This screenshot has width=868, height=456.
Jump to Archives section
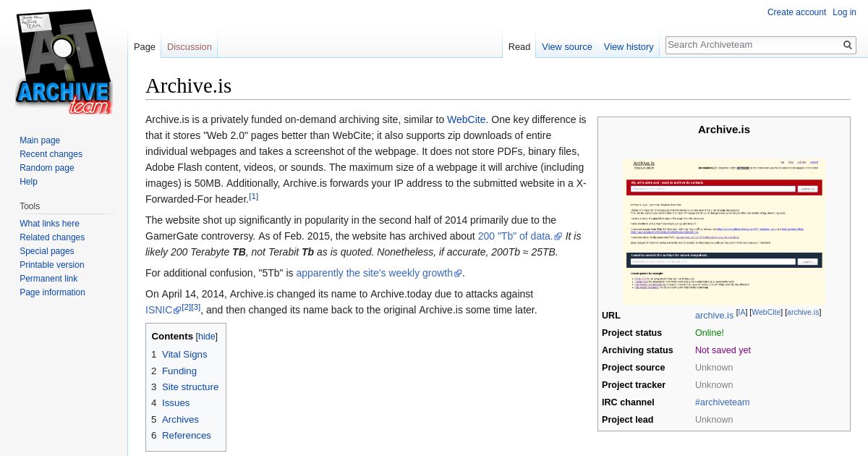coord(180,420)
